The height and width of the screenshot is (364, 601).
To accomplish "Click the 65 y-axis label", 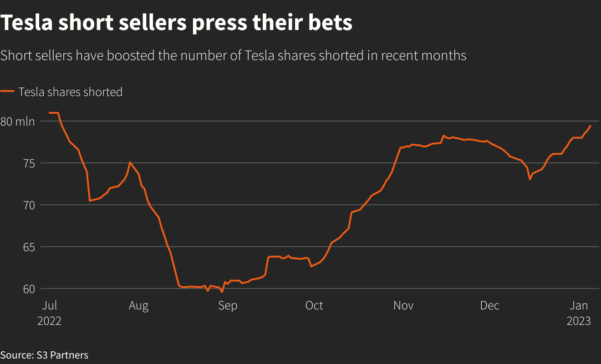I will [9, 247].
